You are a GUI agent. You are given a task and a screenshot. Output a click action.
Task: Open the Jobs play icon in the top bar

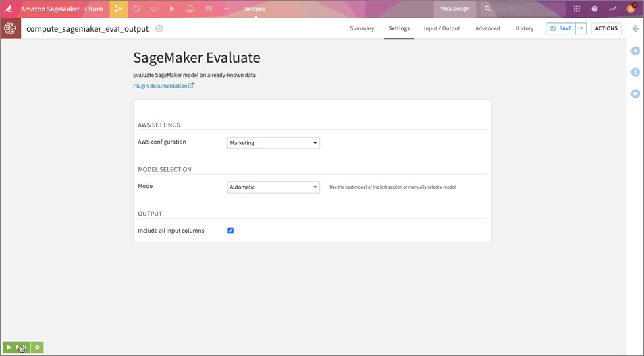pos(173,9)
